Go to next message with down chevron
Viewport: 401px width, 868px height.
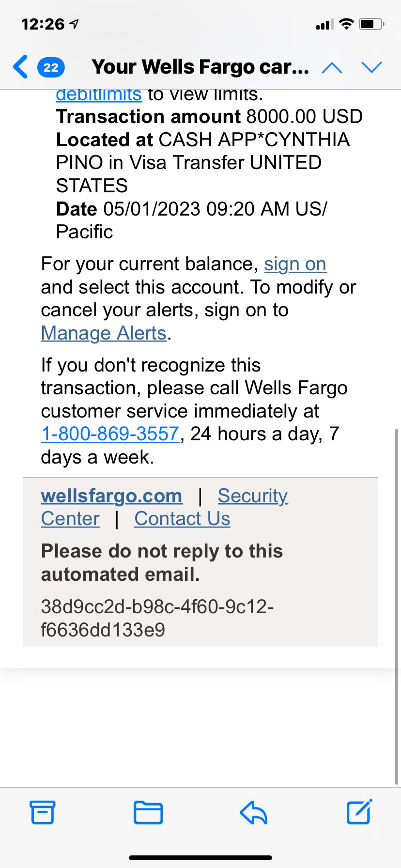point(372,67)
